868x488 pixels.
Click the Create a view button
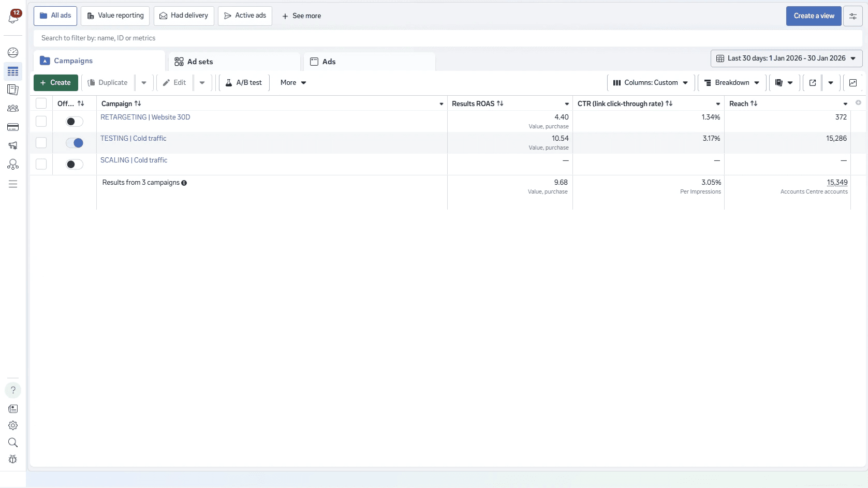[814, 16]
